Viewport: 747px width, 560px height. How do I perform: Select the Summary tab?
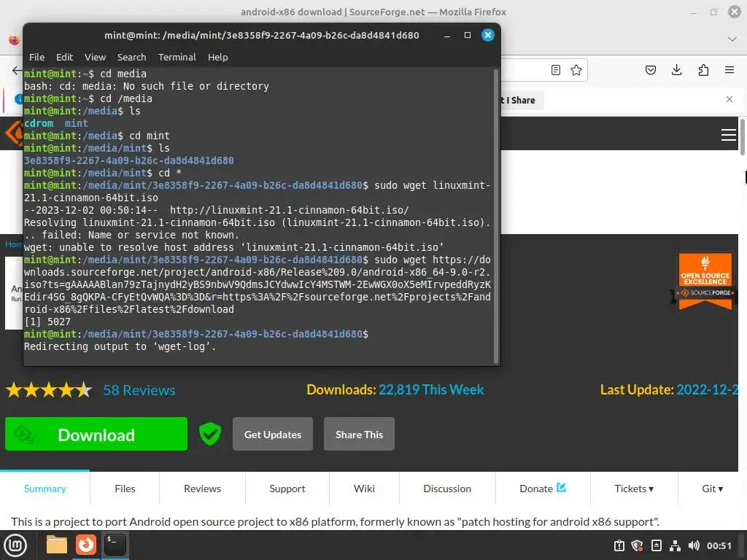[x=44, y=489]
